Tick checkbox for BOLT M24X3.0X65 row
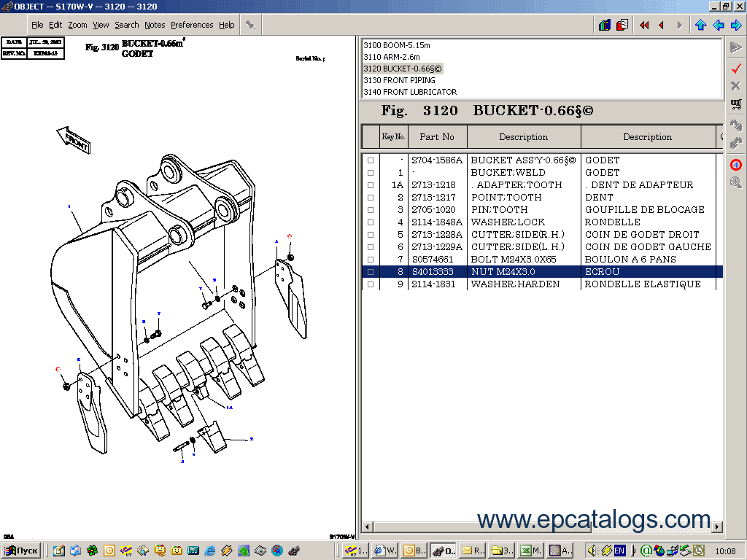Image resolution: width=747 pixels, height=560 pixels. 370,260
